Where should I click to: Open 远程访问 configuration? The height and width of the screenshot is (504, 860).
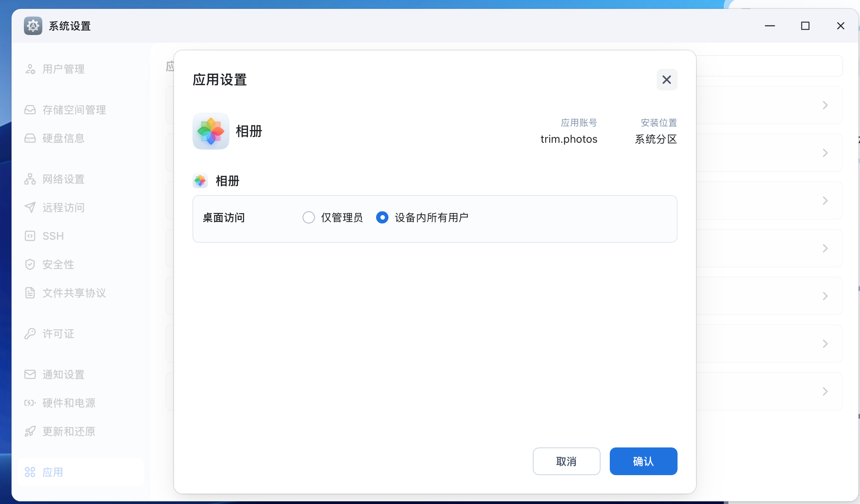pyautogui.click(x=63, y=207)
